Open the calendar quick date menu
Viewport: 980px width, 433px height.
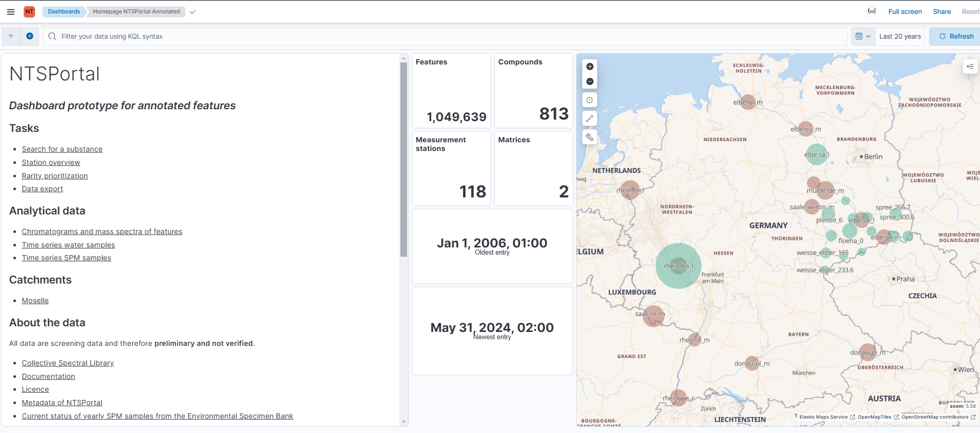[863, 36]
